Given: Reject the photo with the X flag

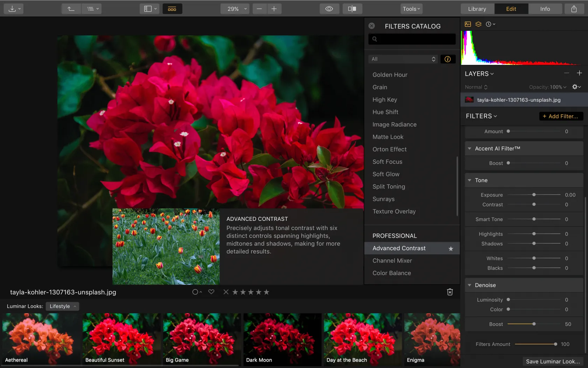Looking at the screenshot, I should coord(226,292).
